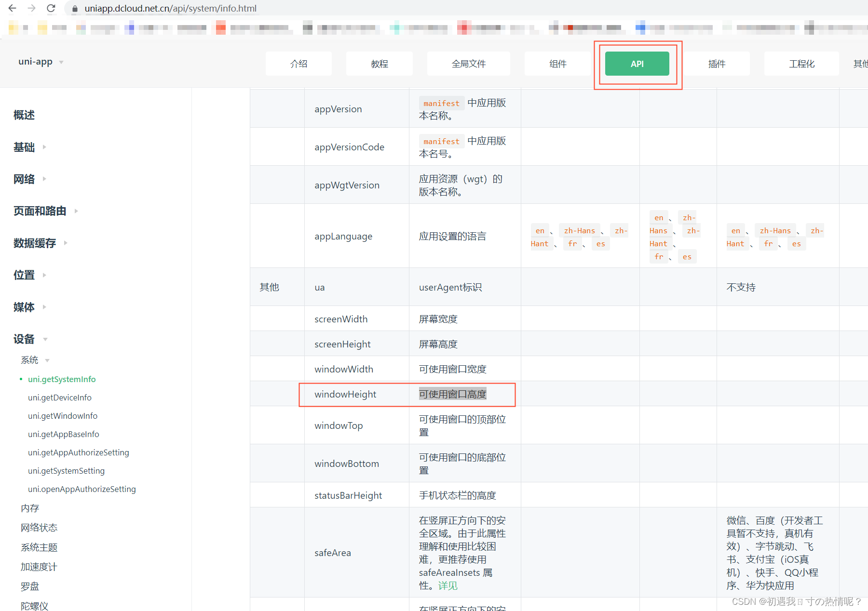Click the windowTop table cell

coord(357,425)
